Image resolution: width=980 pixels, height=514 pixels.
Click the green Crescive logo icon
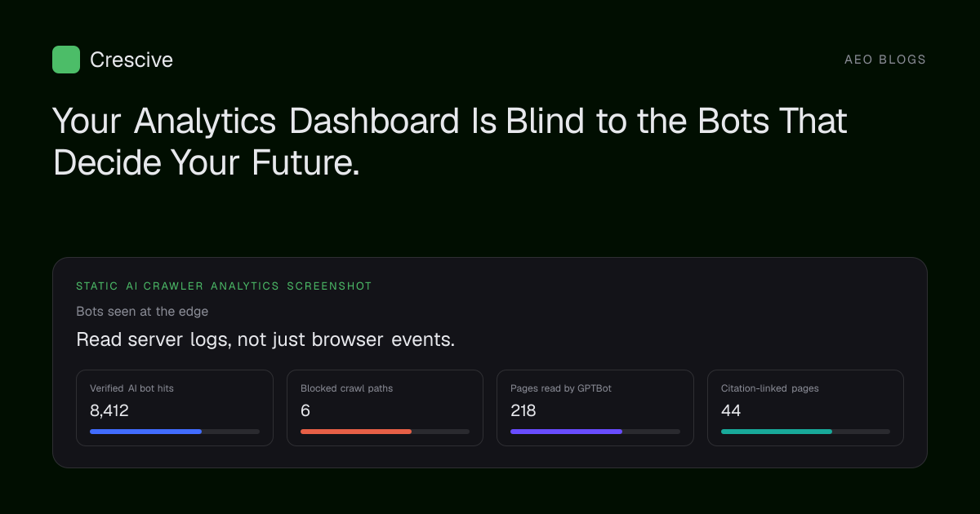click(66, 60)
